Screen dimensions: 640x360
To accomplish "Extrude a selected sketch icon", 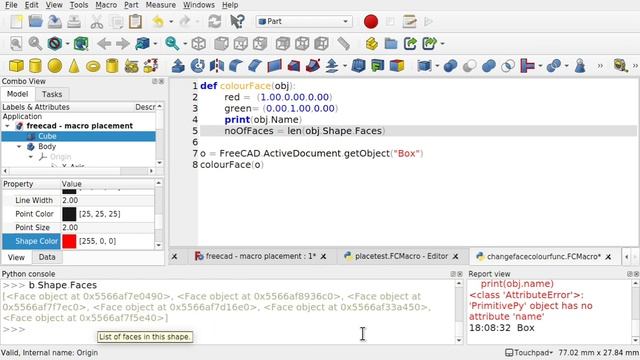I will point(178,66).
